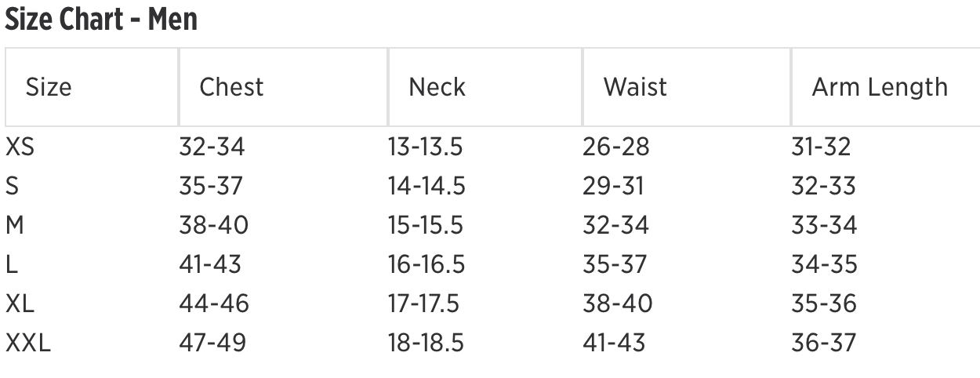The width and height of the screenshot is (980, 378).
Task: Select neck value 14-14.5 for S
Action: [x=426, y=186]
